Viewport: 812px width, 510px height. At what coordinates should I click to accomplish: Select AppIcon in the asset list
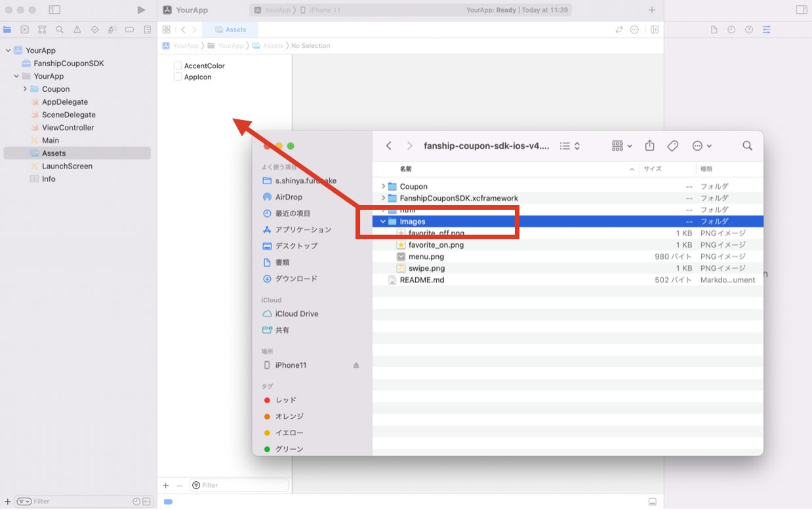[x=197, y=77]
